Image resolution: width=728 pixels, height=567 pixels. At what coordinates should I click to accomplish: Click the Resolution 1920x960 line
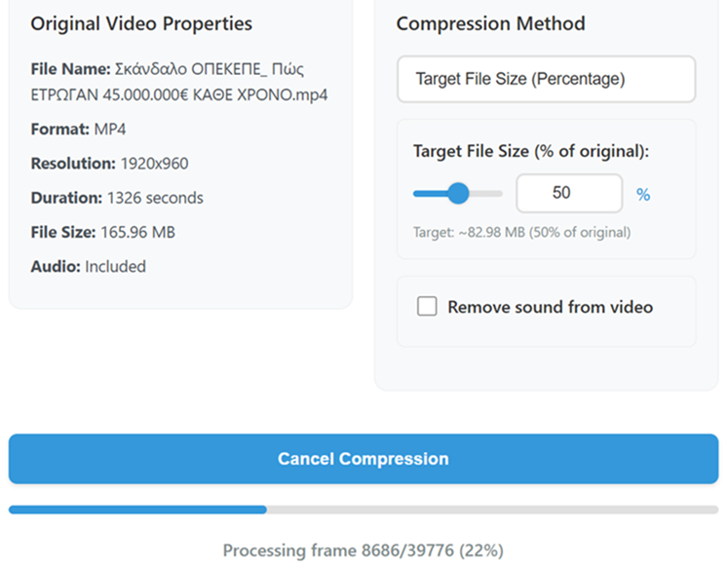pos(109,164)
